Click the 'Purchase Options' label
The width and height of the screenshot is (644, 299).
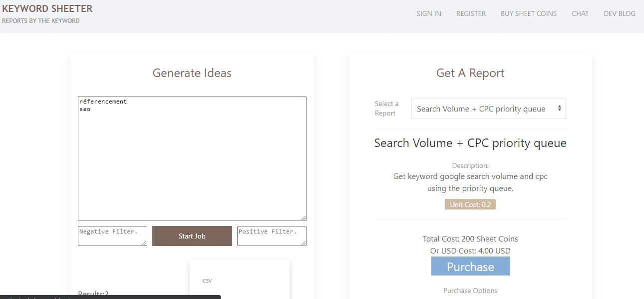[x=470, y=290]
